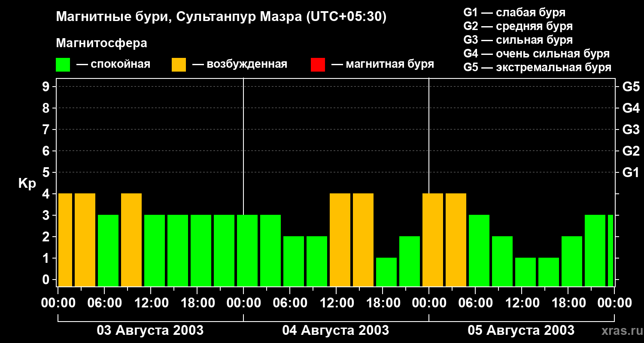Image resolution: width=644 pixels, height=343 pixels.
Task: Click the «G3 — сильная буря» description
Action: [x=518, y=40]
